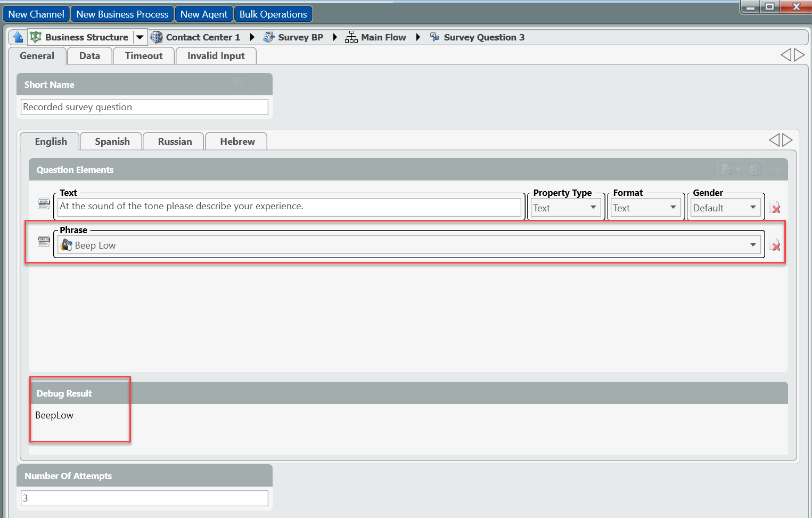Screen dimensions: 812x518
Task: Click the add element icon in Question Elements
Action: [x=727, y=170]
